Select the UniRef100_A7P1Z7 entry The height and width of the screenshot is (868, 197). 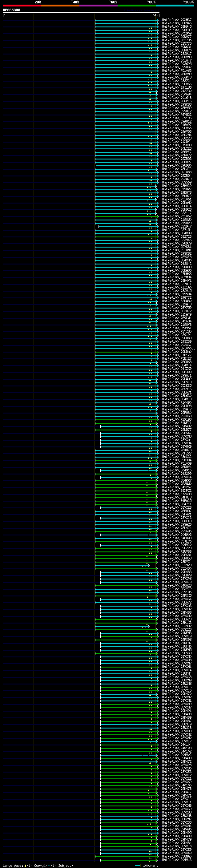point(177,355)
